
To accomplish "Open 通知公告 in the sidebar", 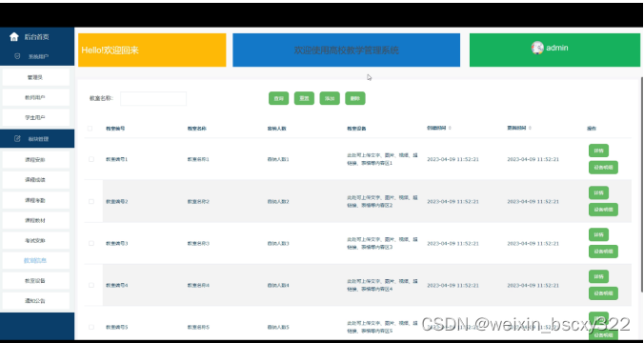I will [36, 301].
